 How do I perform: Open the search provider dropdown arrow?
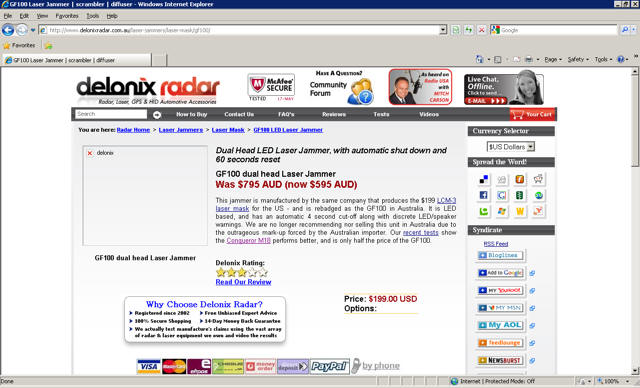pyautogui.click(x=634, y=30)
